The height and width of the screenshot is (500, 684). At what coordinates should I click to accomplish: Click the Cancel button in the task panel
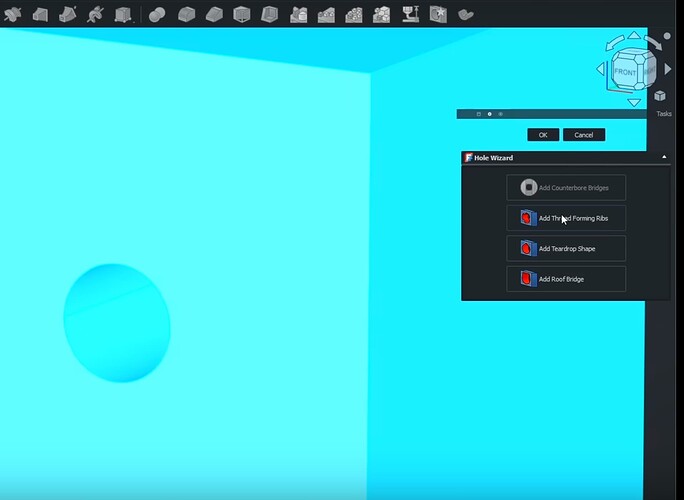pos(584,135)
